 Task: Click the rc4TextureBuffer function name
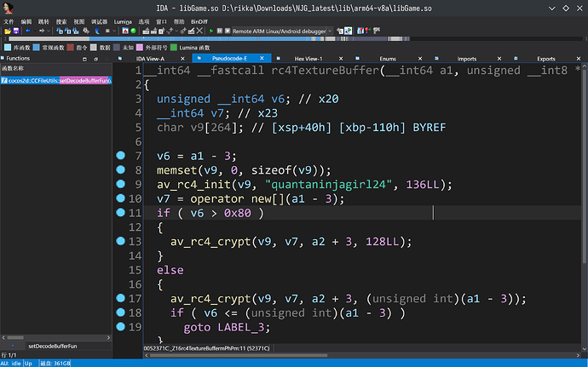326,70
